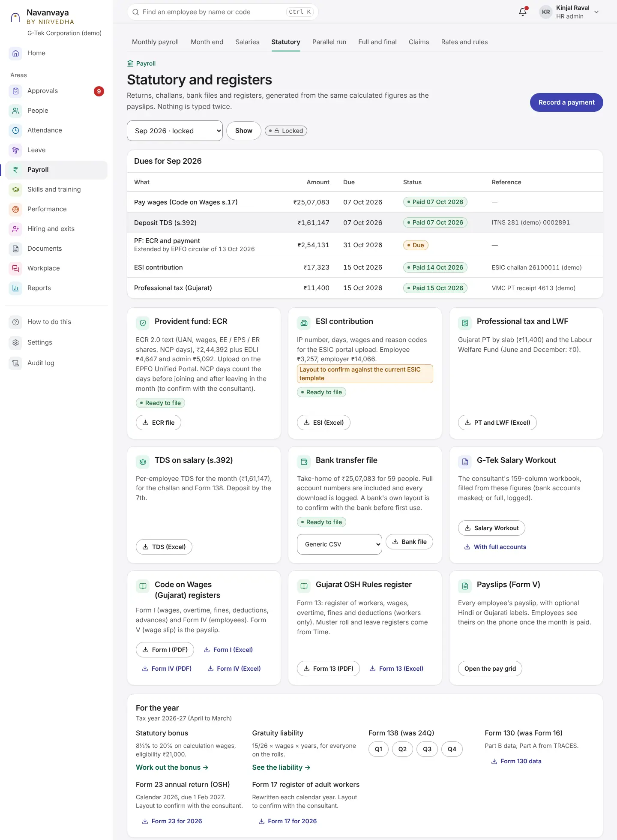Open the pay grid
Image resolution: width=617 pixels, height=840 pixels.
(x=490, y=669)
